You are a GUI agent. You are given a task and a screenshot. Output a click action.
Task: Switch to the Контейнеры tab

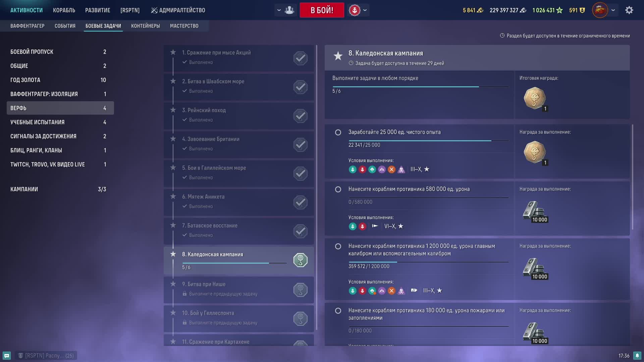145,26
